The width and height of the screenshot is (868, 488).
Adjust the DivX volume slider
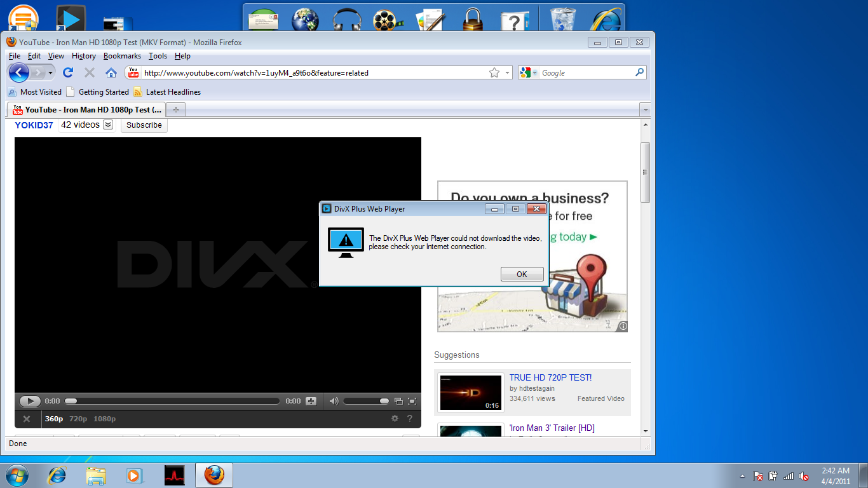click(367, 401)
